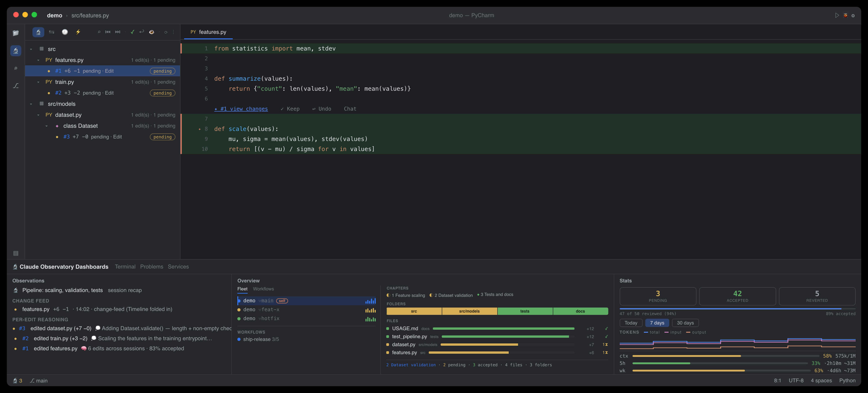Screen dimensions: 868x393
Task: Open the terminal panel icon at sidebar bottom
Action: pos(16,253)
